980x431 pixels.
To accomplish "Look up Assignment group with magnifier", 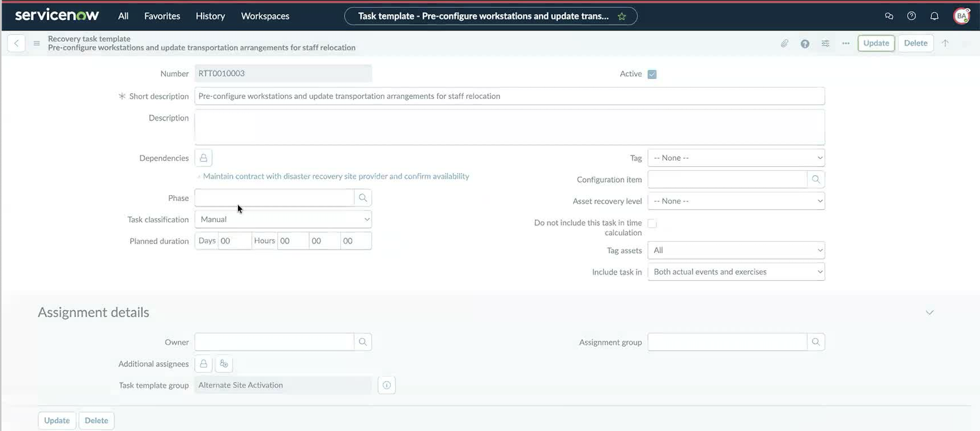I will pos(816,342).
